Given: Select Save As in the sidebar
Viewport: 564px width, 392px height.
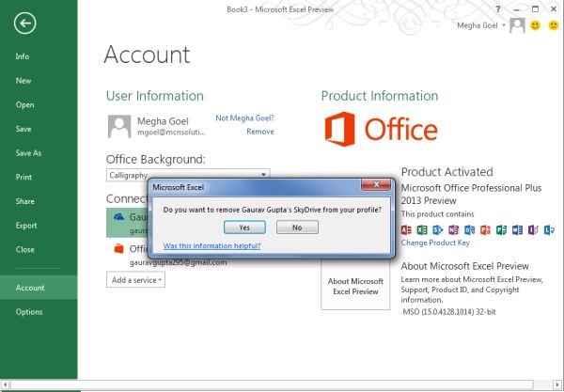Looking at the screenshot, I should [28, 153].
